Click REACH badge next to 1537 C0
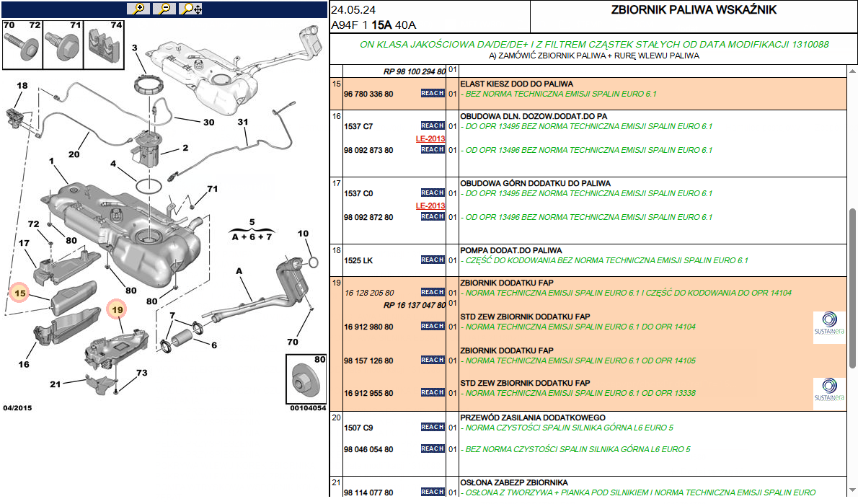The width and height of the screenshot is (858, 504). [x=433, y=193]
